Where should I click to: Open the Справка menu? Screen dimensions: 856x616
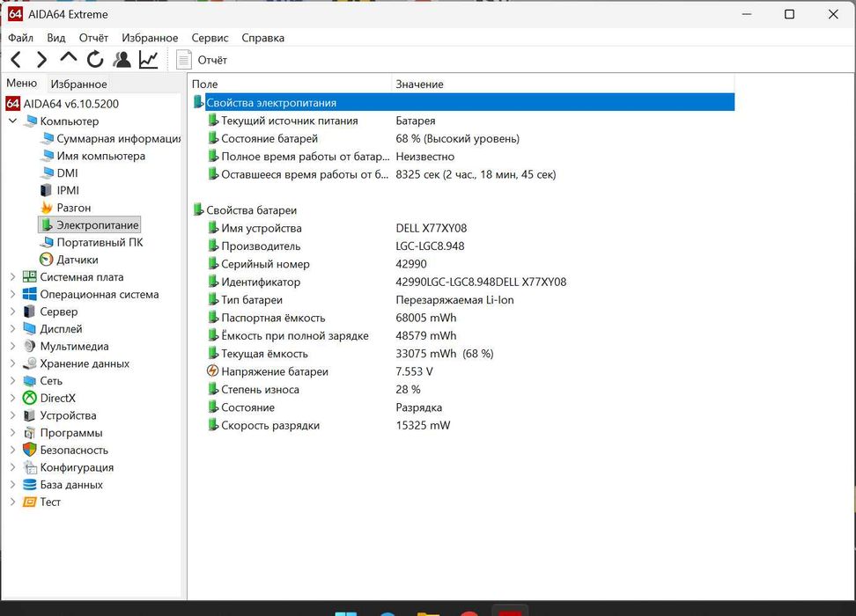(262, 38)
